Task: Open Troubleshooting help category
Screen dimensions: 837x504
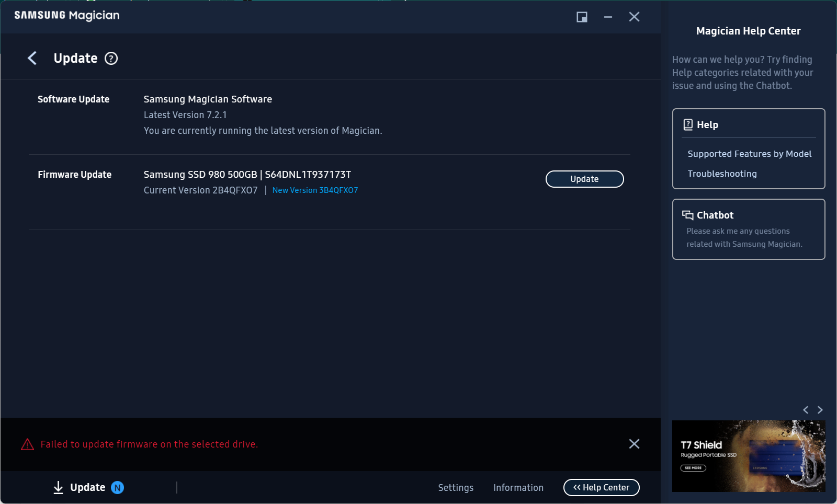Action: (x=722, y=174)
